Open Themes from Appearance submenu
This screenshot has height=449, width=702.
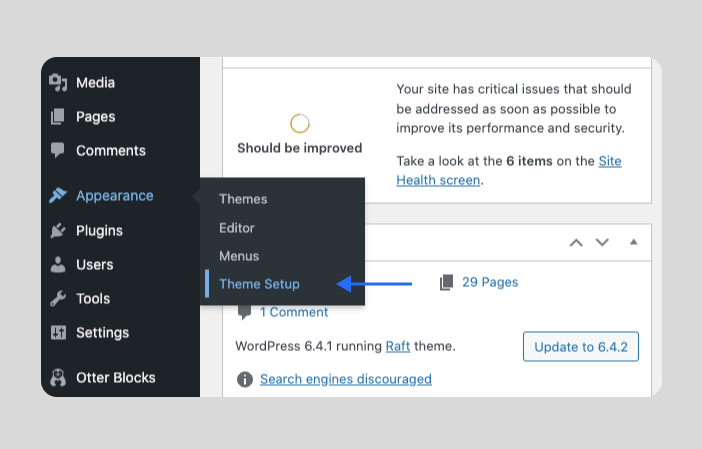point(243,199)
